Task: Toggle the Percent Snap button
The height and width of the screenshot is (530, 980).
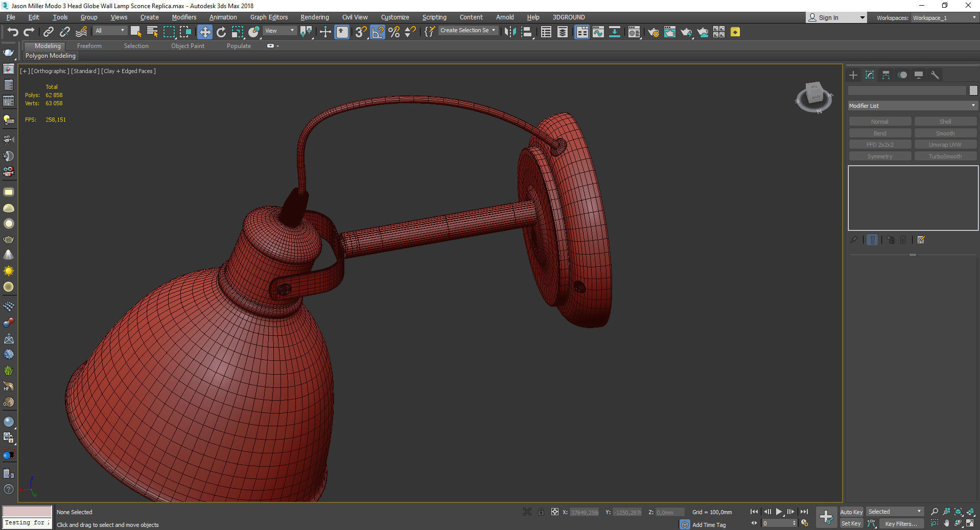Action: point(394,32)
